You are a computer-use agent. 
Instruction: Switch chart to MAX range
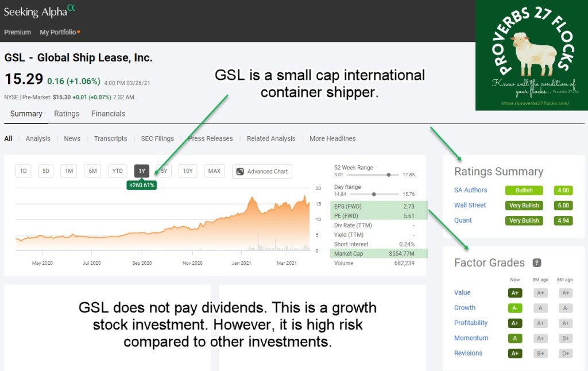click(214, 171)
